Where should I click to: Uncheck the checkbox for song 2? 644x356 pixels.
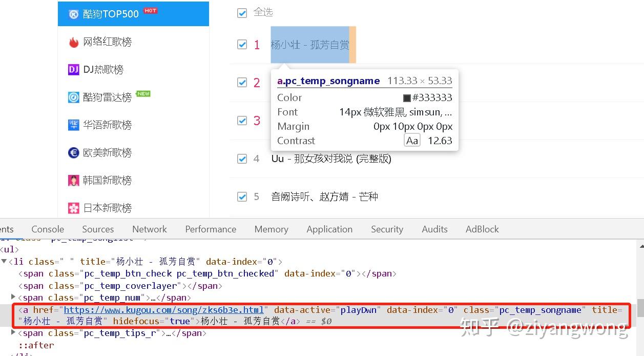[x=242, y=83]
